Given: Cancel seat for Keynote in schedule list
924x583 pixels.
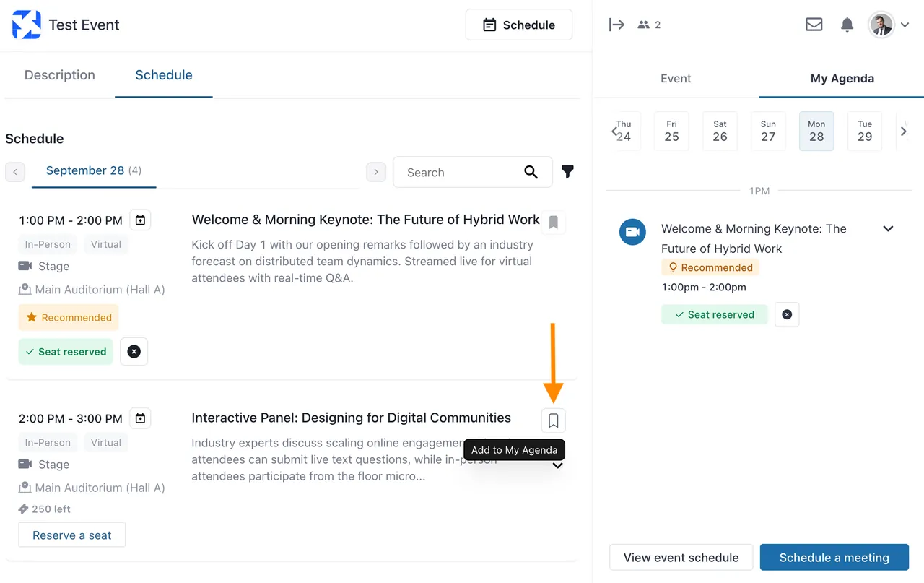Looking at the screenshot, I should 134,352.
